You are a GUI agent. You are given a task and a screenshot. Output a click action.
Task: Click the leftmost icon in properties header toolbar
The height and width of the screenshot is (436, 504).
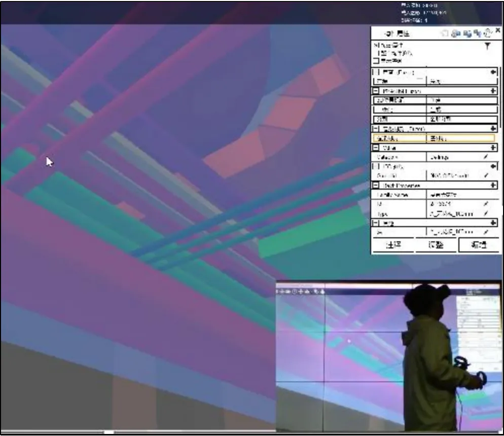pyautogui.click(x=445, y=33)
